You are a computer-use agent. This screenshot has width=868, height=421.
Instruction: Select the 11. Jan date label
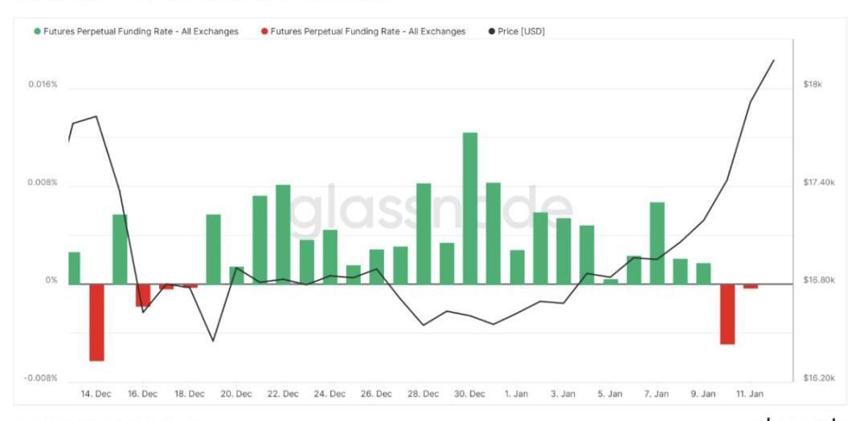750,394
